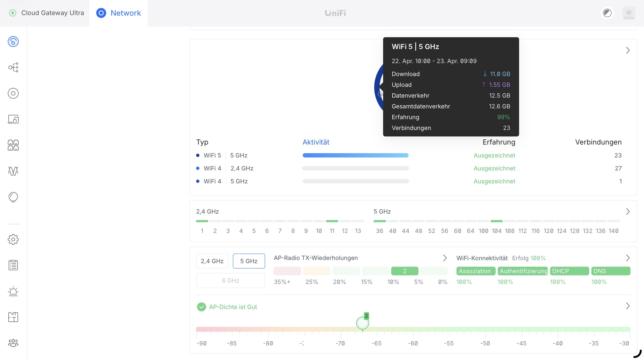This screenshot has width=644, height=360.
Task: Switch to Cloud Gateway Ultra tab
Action: click(45, 13)
